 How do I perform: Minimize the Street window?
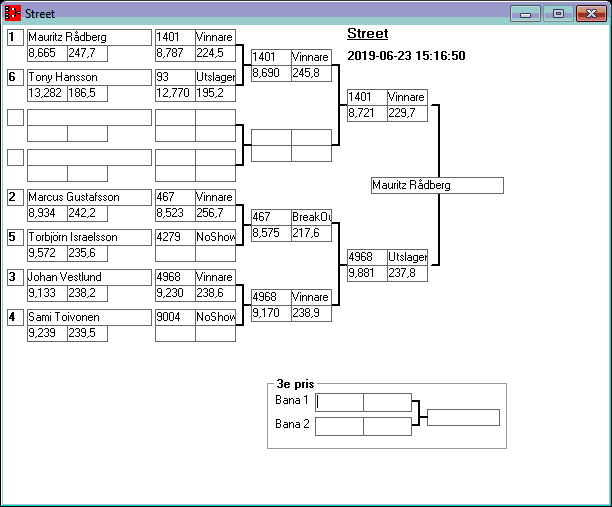tap(525, 14)
